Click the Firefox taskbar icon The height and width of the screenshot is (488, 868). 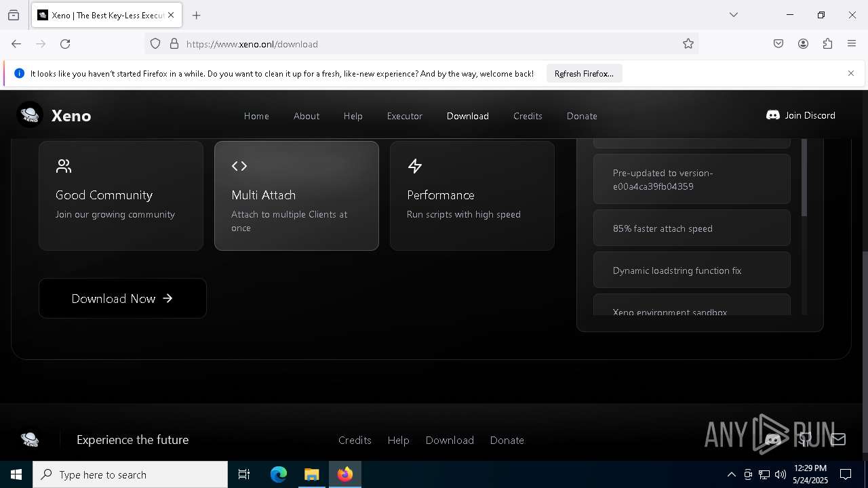345,474
